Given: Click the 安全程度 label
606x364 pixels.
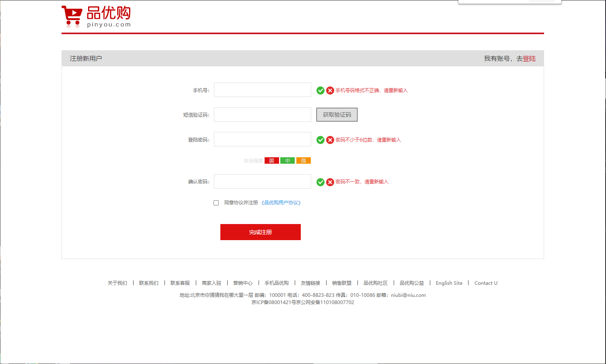Looking at the screenshot, I should (x=253, y=161).
